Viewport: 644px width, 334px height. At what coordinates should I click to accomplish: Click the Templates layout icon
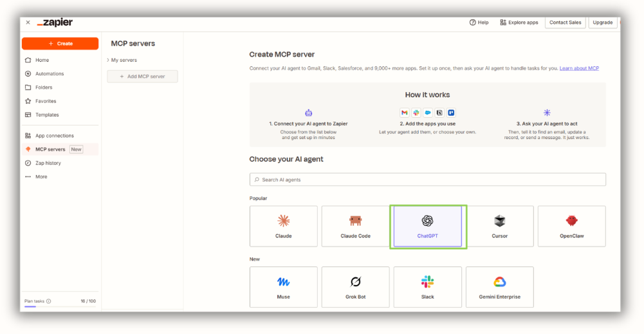28,115
